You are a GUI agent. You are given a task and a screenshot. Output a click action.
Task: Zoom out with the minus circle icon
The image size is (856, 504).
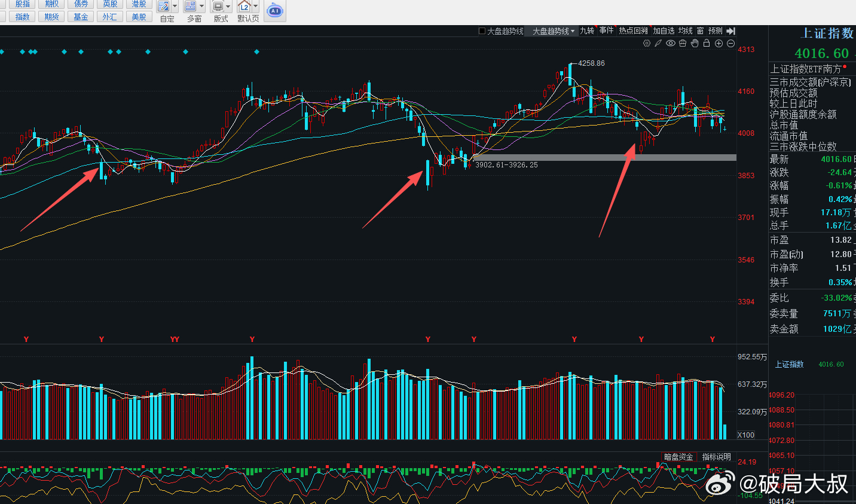pyautogui.click(x=730, y=43)
